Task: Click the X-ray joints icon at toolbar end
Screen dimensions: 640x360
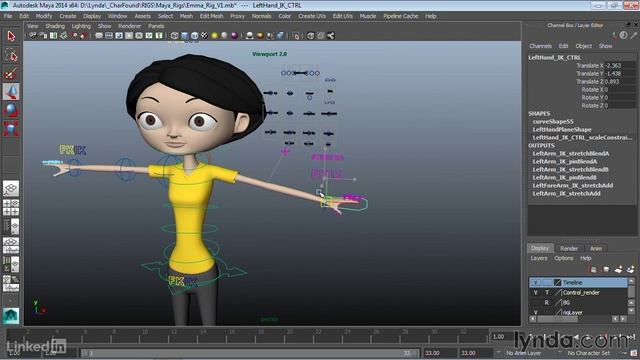Action: [331, 36]
